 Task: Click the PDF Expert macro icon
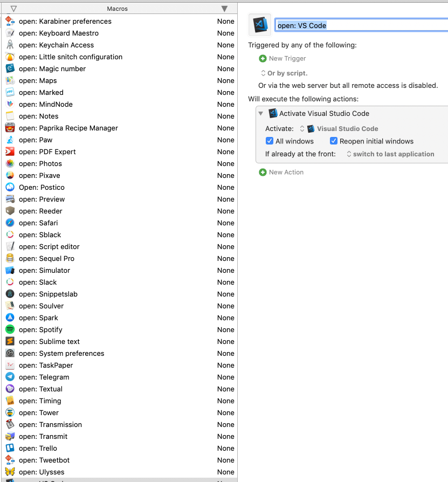click(10, 152)
